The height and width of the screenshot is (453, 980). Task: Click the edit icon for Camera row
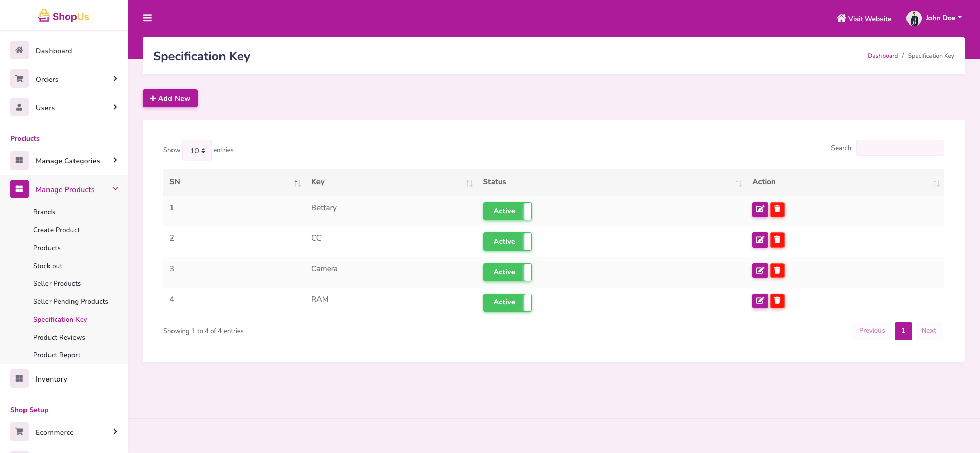[759, 271]
